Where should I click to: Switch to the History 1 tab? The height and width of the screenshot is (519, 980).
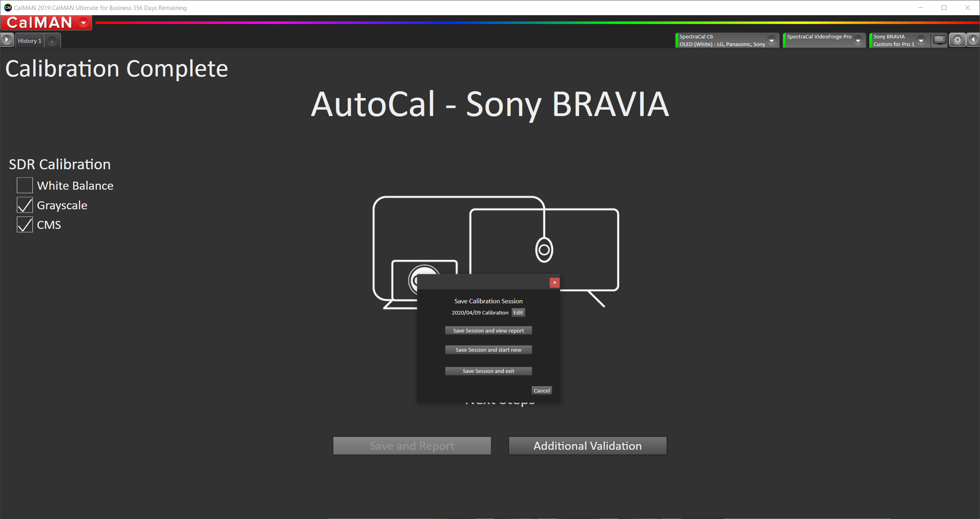click(30, 41)
